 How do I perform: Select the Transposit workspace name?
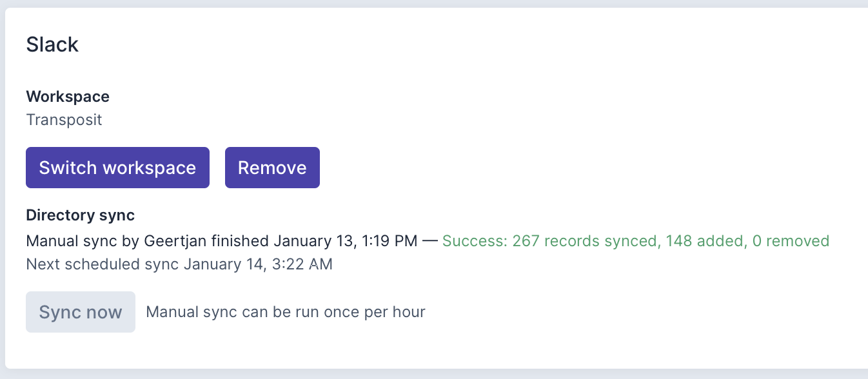click(x=64, y=120)
